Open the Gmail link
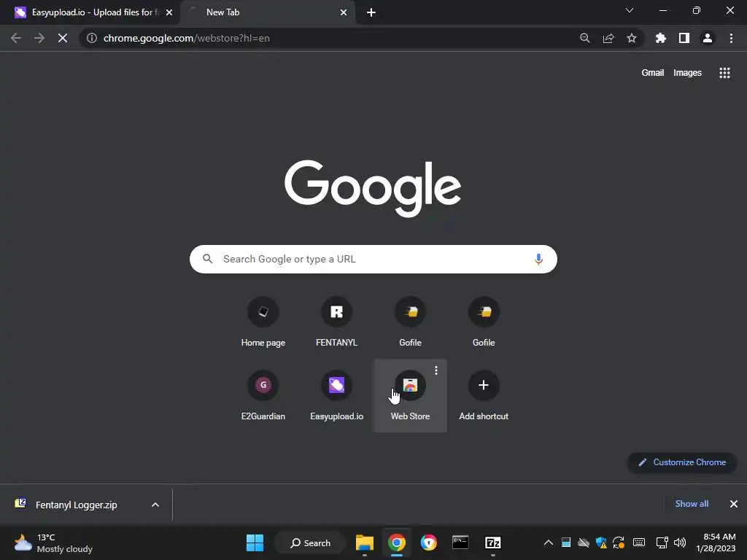 point(652,73)
